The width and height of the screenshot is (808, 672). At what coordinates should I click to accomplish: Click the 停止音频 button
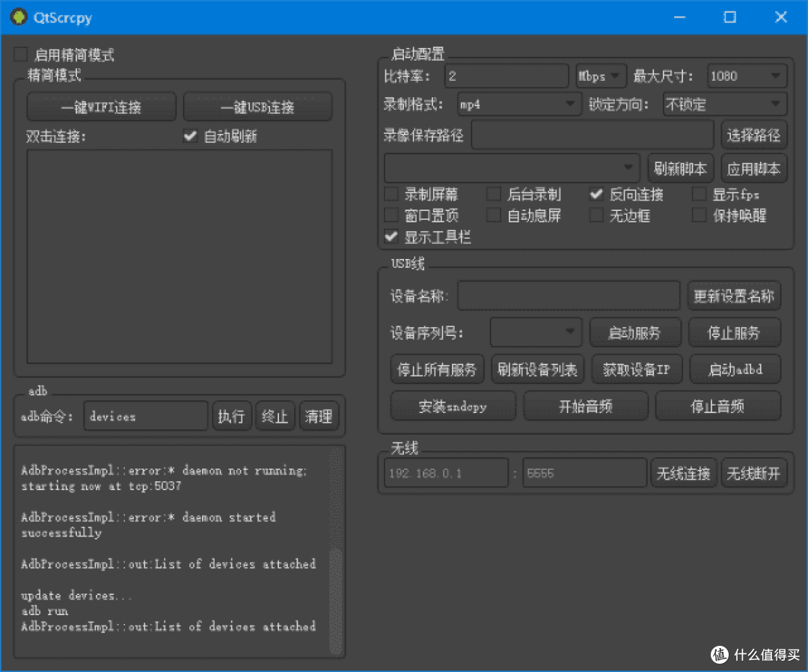coord(717,406)
